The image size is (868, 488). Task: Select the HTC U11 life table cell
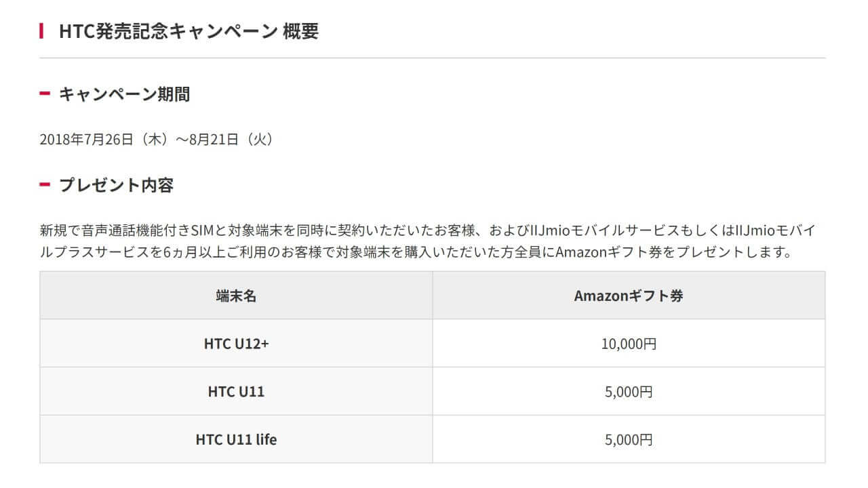point(236,439)
